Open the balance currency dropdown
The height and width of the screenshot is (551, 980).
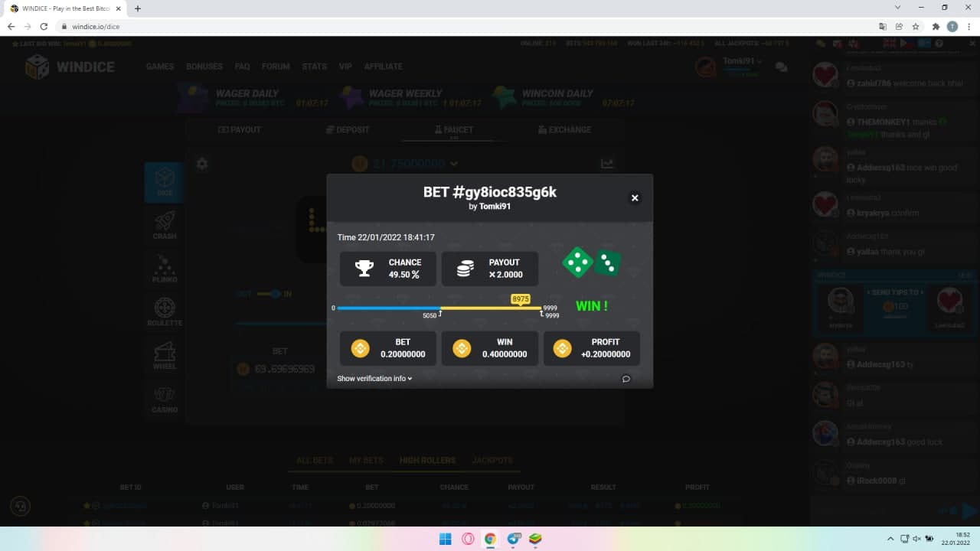tap(454, 164)
